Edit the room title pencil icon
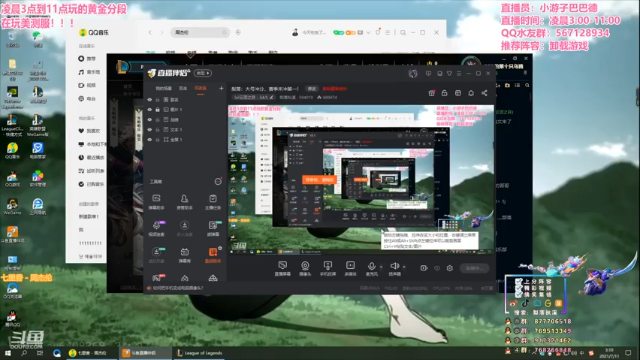The width and height of the screenshot is (640, 360). 271,97
